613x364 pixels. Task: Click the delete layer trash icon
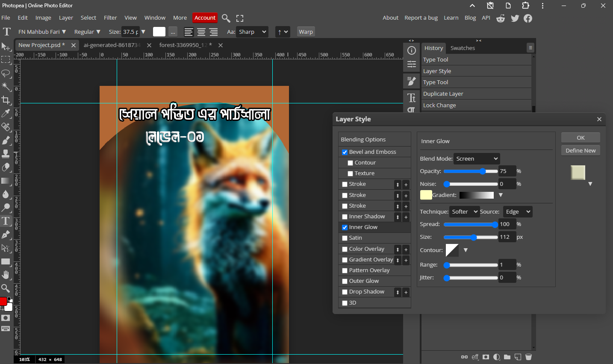528,357
